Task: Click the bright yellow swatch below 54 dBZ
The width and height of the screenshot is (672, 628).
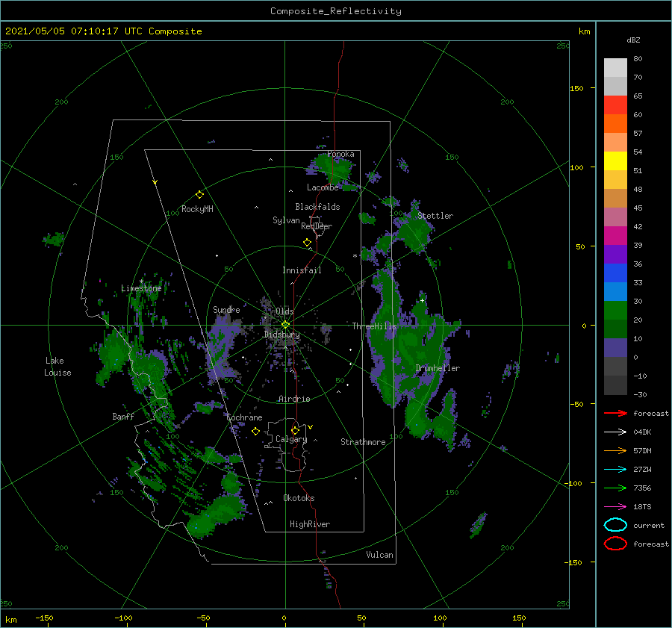Action: 615,161
